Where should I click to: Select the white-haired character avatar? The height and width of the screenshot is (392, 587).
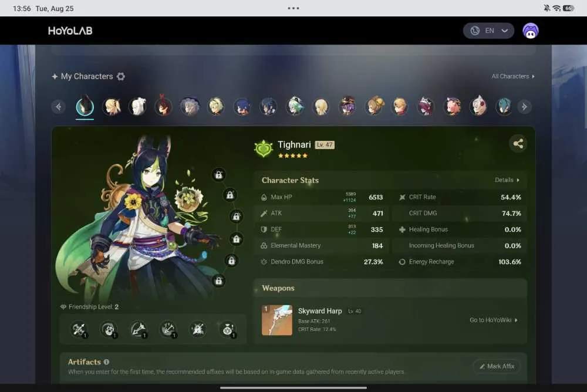point(138,107)
